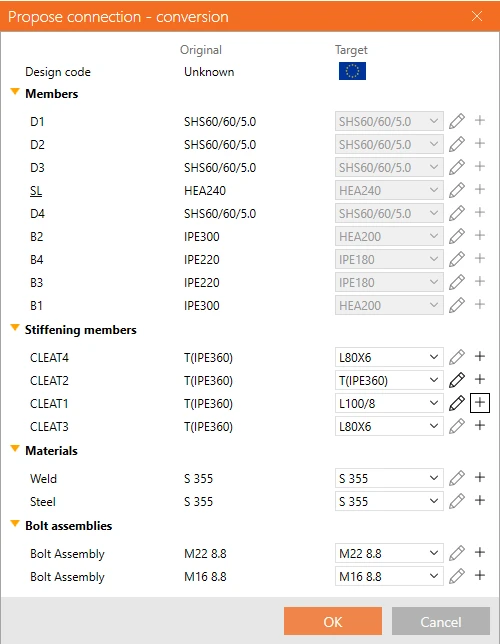The width and height of the screenshot is (500, 644).
Task: Cancel the conversion dialog
Action: [x=441, y=621]
